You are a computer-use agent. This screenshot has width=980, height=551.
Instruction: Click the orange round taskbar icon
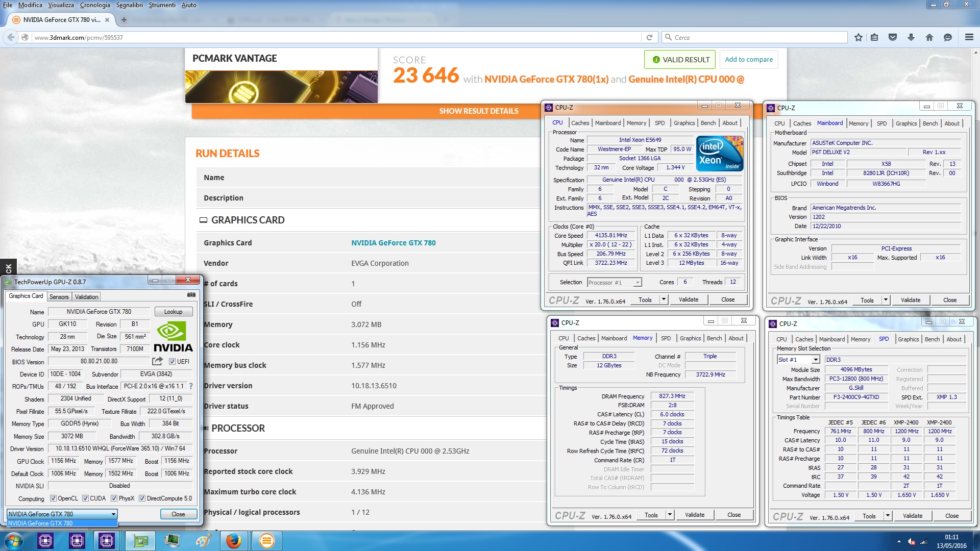point(266,541)
